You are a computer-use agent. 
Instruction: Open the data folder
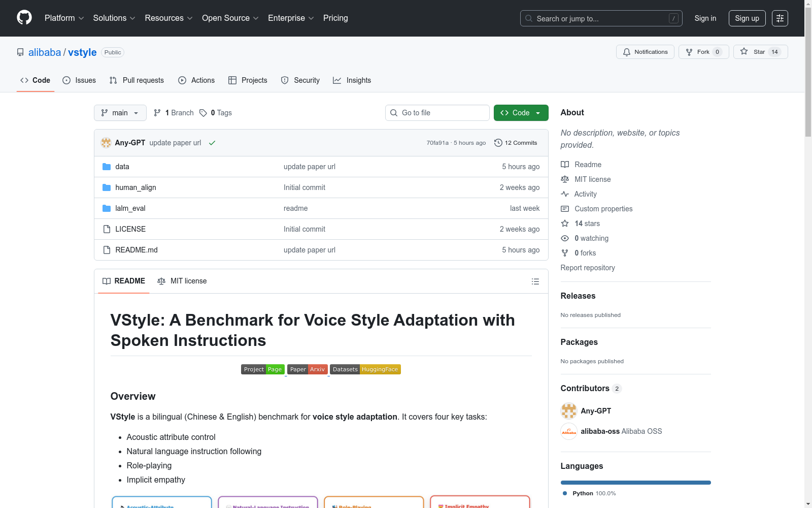[x=122, y=167]
